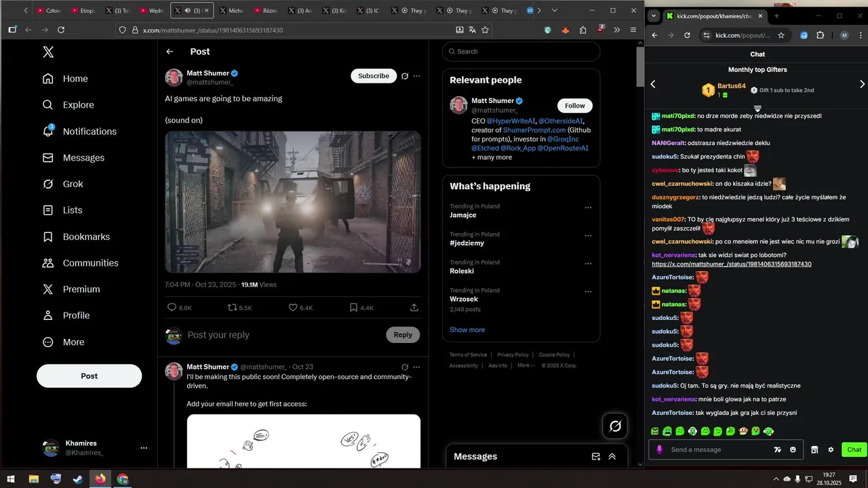The width and height of the screenshot is (868, 488).
Task: Show hidden system tray icons
Action: tap(776, 479)
